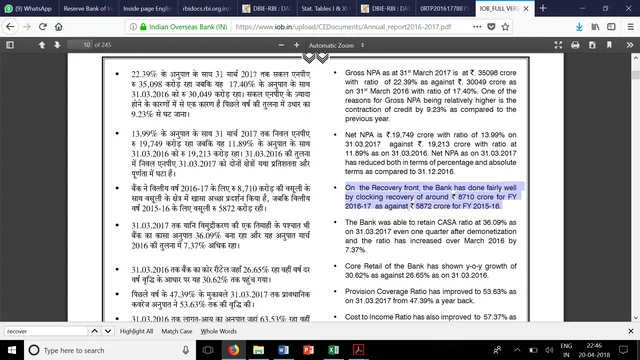
Task: Close the find bar
Action: coord(631,331)
